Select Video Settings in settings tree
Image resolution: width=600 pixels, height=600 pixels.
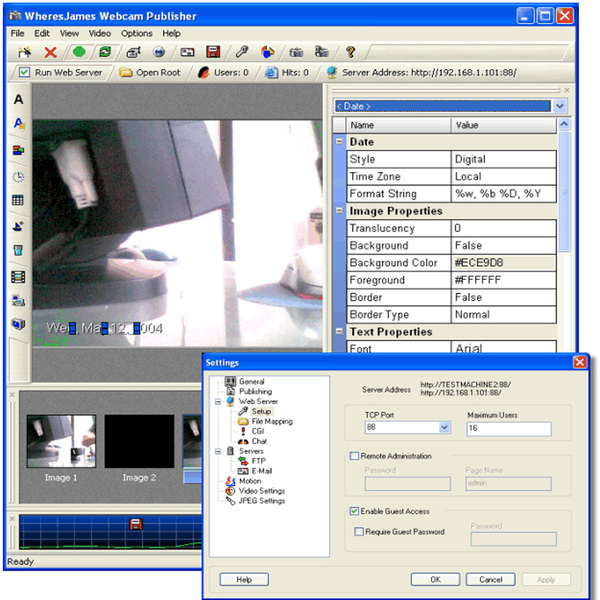point(262,491)
